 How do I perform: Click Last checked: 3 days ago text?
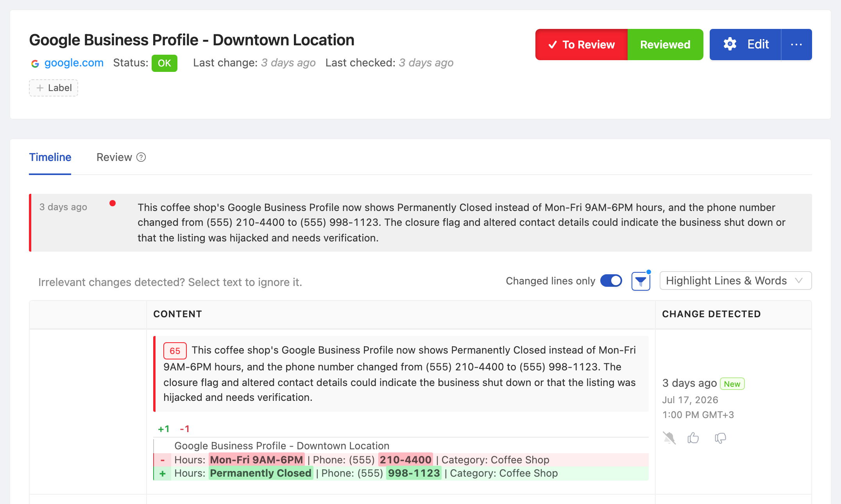tap(389, 63)
